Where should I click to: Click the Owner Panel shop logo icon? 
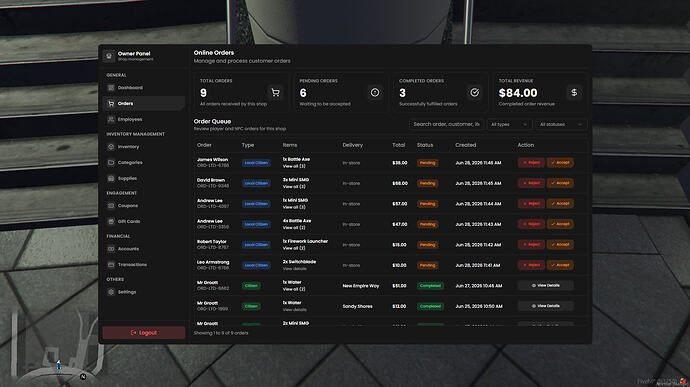pyautogui.click(x=109, y=56)
